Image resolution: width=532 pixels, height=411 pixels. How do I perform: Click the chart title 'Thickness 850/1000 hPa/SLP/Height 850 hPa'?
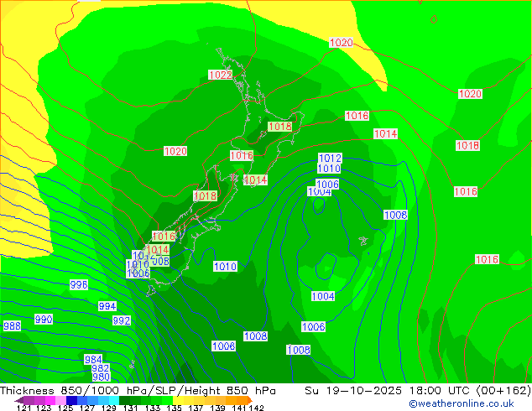coord(138,391)
